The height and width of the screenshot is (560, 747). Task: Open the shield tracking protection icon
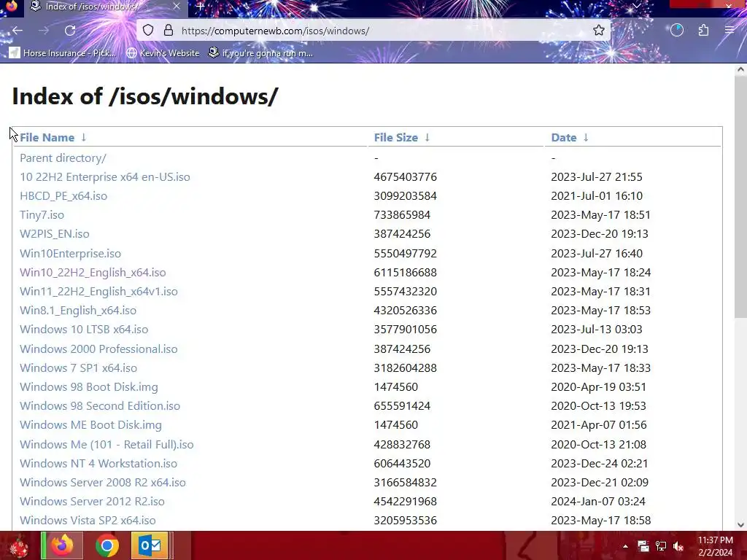click(x=148, y=31)
